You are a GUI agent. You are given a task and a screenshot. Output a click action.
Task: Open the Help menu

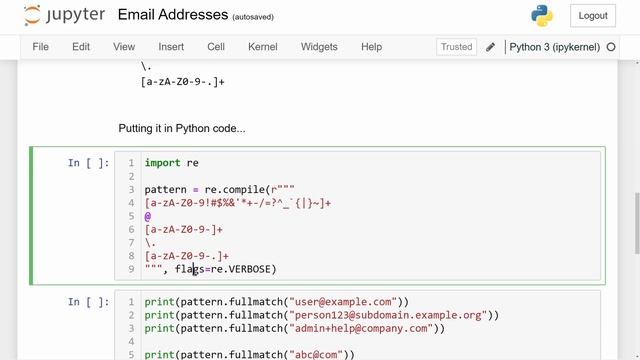(x=371, y=47)
